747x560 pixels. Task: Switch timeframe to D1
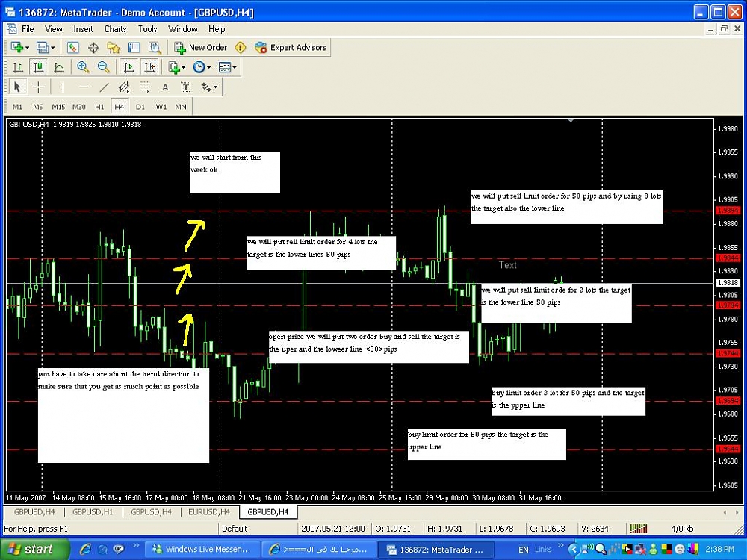140,107
